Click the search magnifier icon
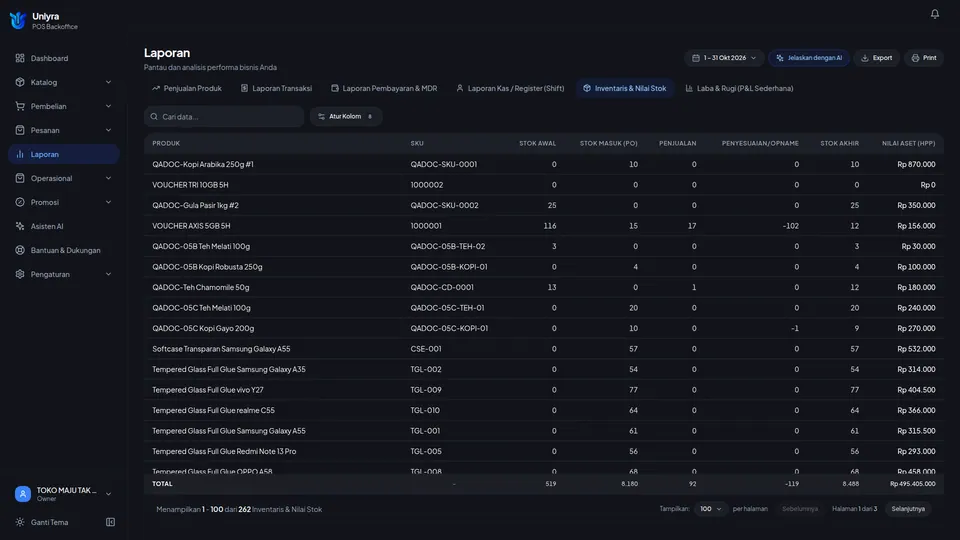 [154, 116]
